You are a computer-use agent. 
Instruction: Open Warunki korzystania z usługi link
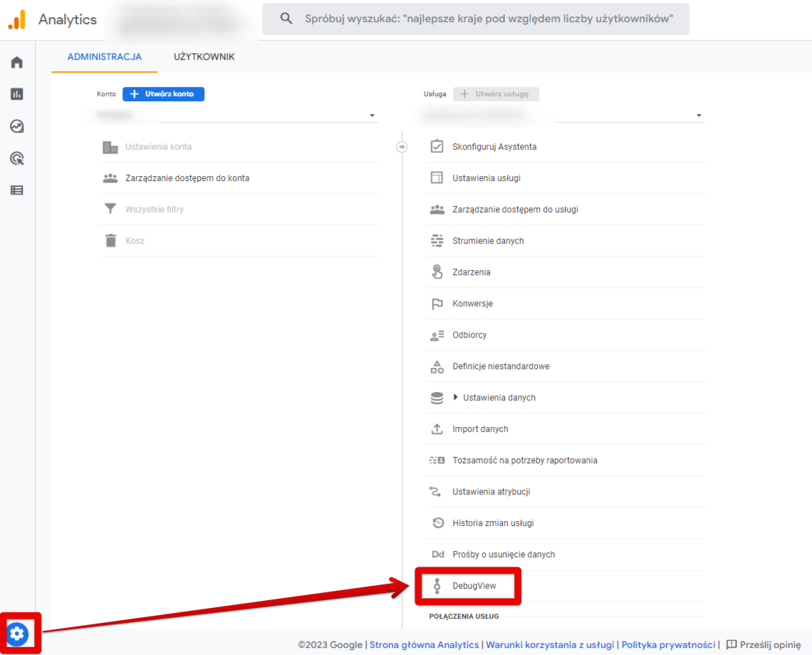[x=549, y=644]
